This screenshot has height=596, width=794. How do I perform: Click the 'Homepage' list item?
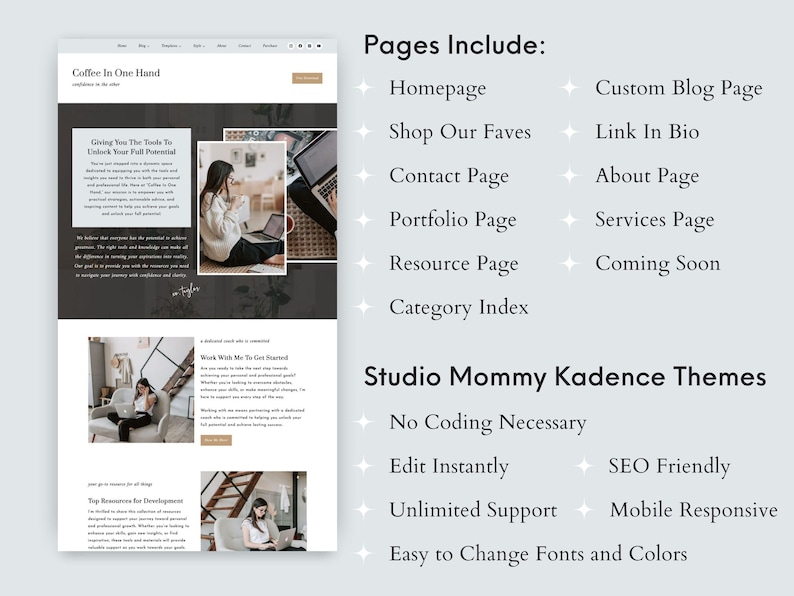[438, 88]
